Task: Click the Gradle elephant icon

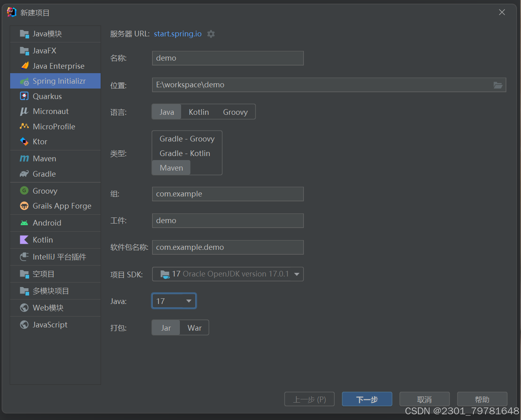Action: coord(24,174)
